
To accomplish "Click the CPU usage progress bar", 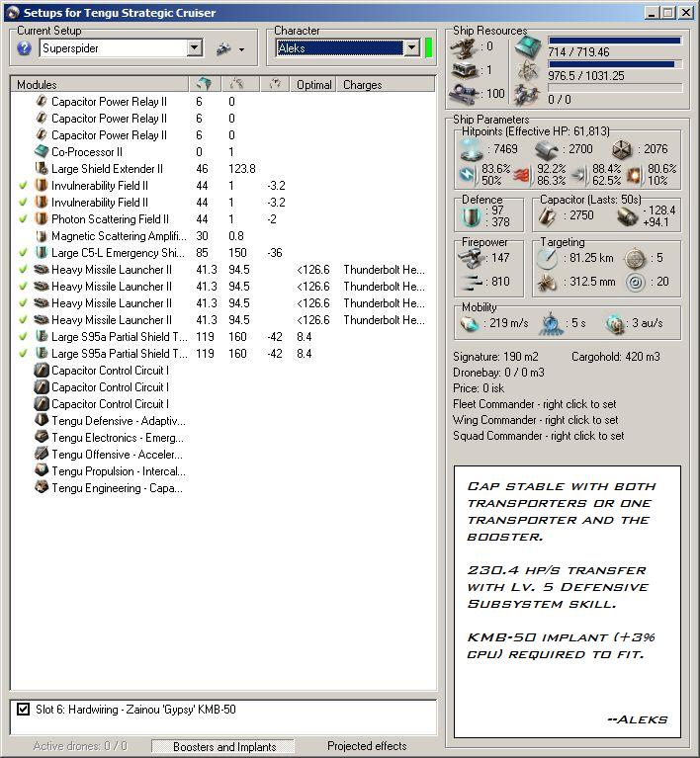I will (x=615, y=42).
